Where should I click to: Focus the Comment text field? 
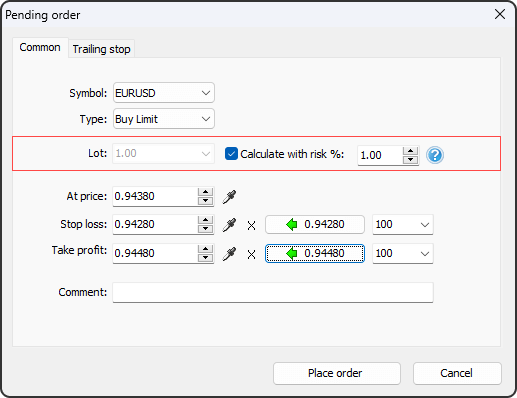[273, 292]
